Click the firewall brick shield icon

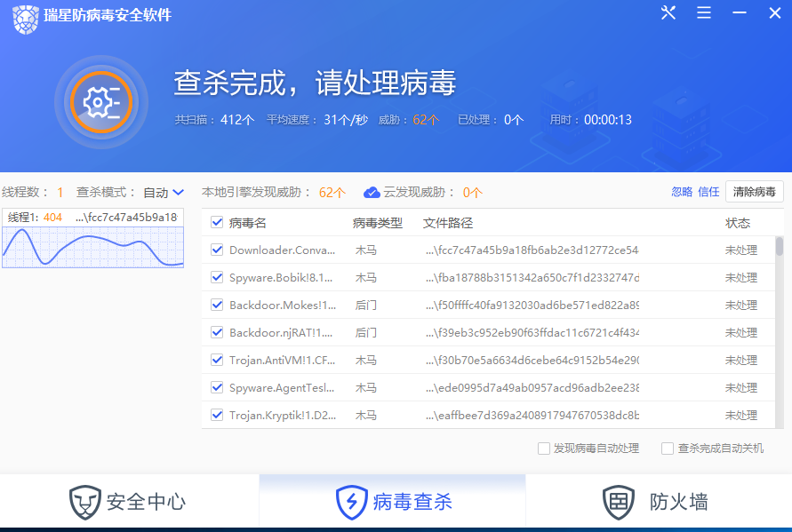pos(619,502)
